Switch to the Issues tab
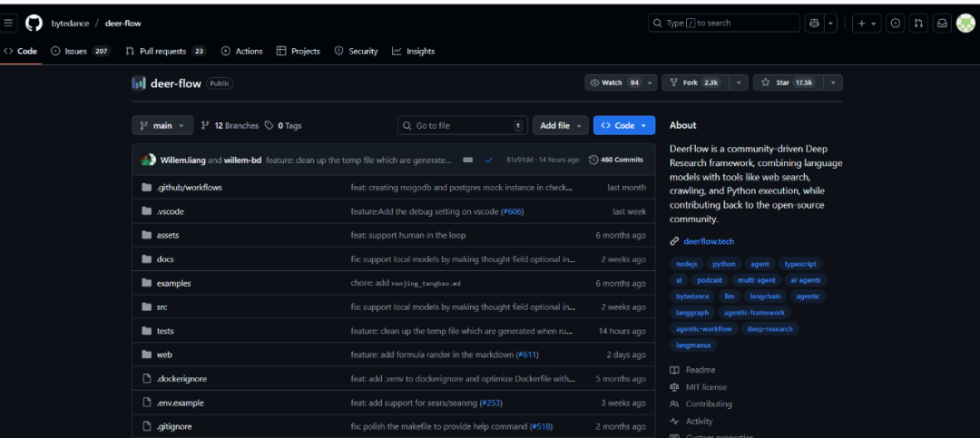 80,51
